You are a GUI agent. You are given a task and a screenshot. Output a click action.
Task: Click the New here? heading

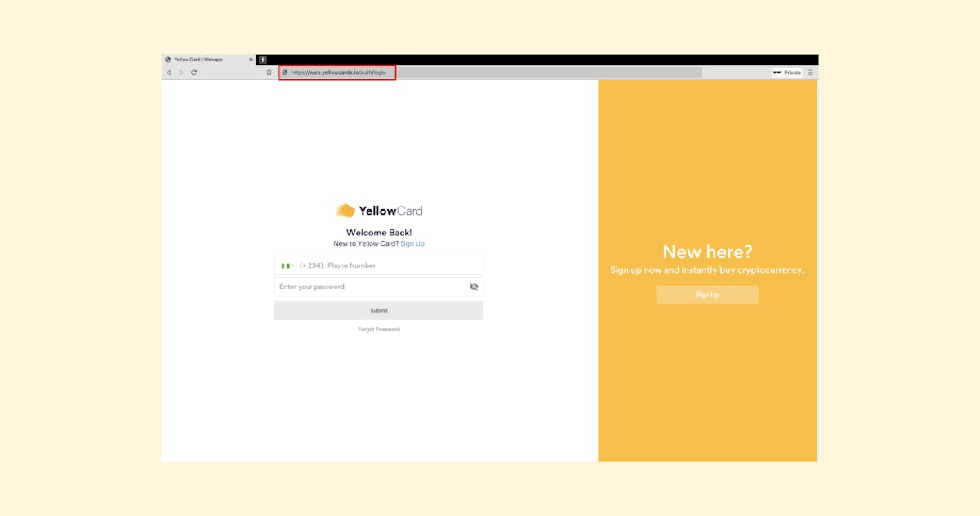coord(707,251)
